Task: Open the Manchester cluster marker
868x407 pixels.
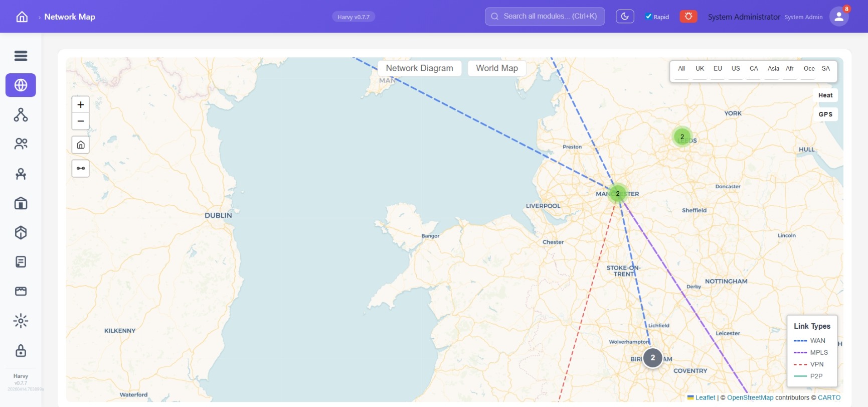Action: [x=618, y=194]
